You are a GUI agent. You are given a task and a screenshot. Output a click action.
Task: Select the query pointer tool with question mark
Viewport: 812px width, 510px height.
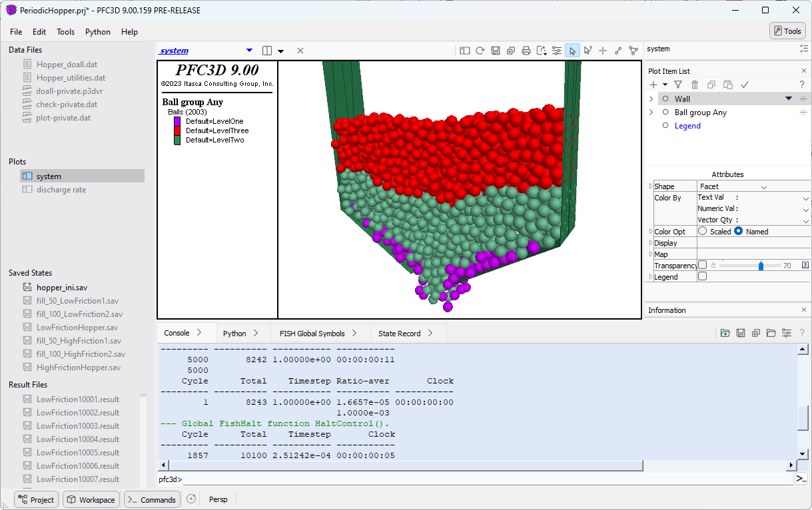tap(588, 51)
